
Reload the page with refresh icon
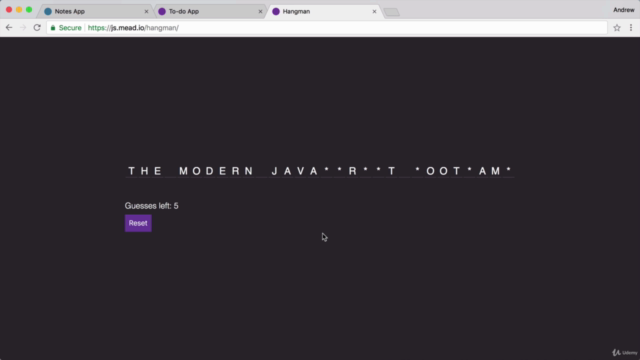pyautogui.click(x=37, y=28)
